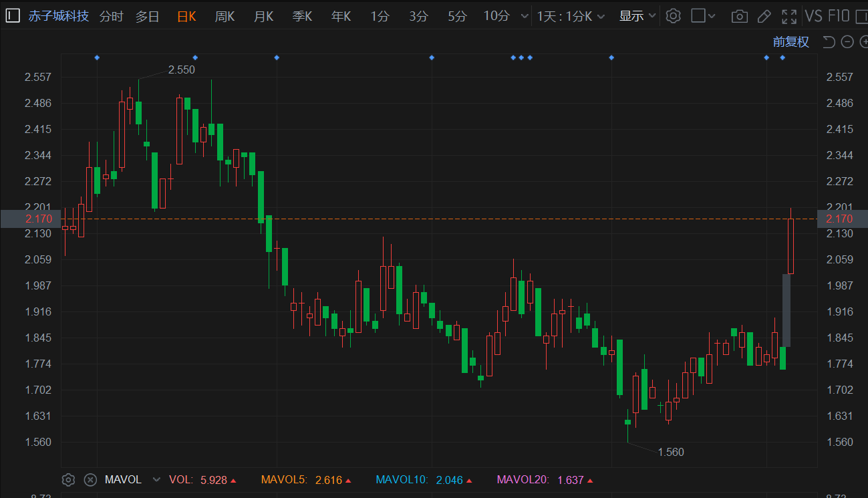
Task: Switch to the 年K tab
Action: point(341,16)
